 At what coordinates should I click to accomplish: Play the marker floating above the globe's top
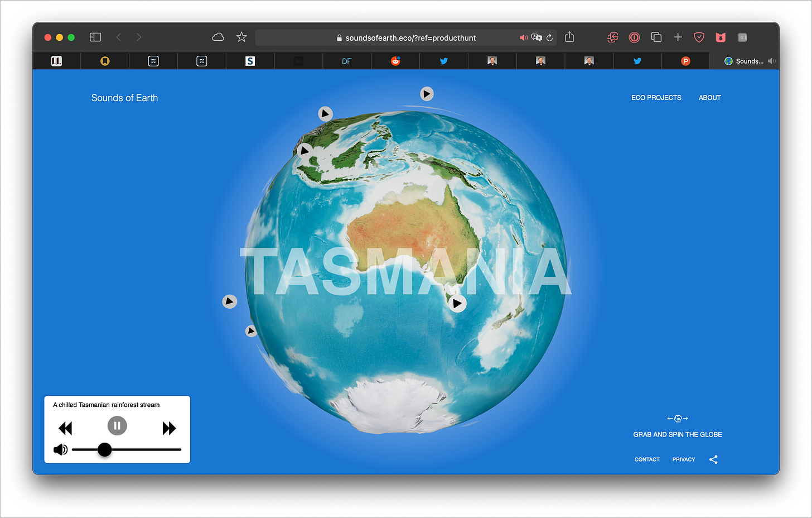[427, 94]
